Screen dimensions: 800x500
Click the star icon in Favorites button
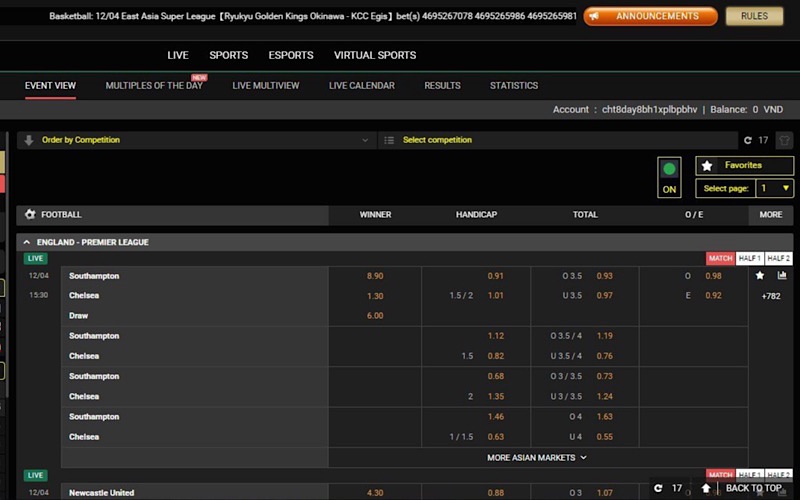pos(707,166)
